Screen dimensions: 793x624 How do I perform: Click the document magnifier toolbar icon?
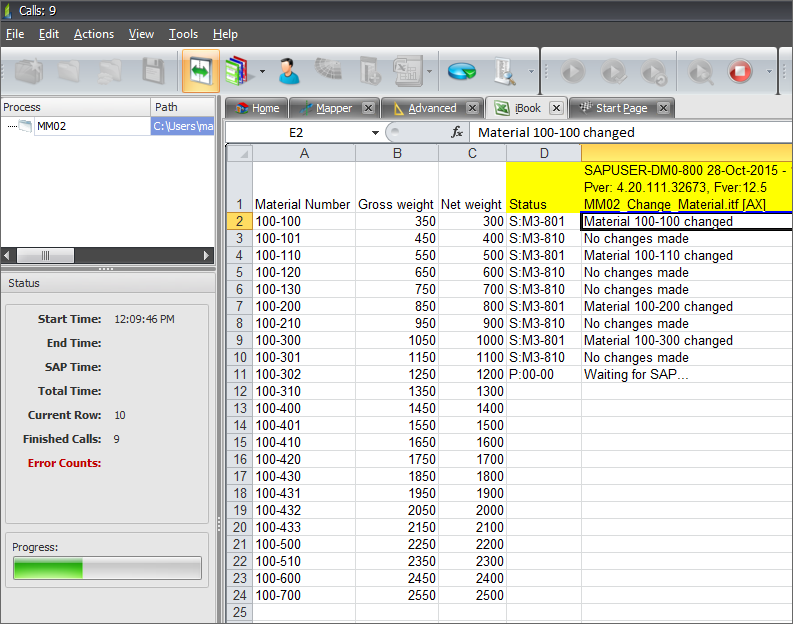[x=503, y=72]
